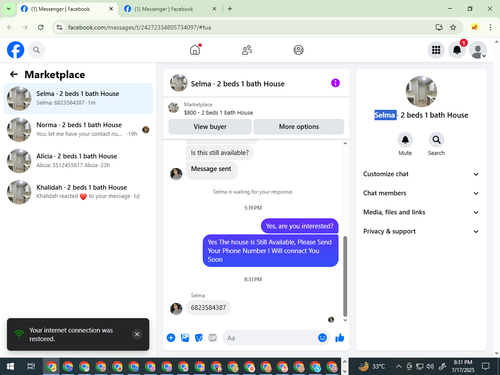Open site information icon in address bar
This screenshot has width=500, height=375.
click(59, 27)
